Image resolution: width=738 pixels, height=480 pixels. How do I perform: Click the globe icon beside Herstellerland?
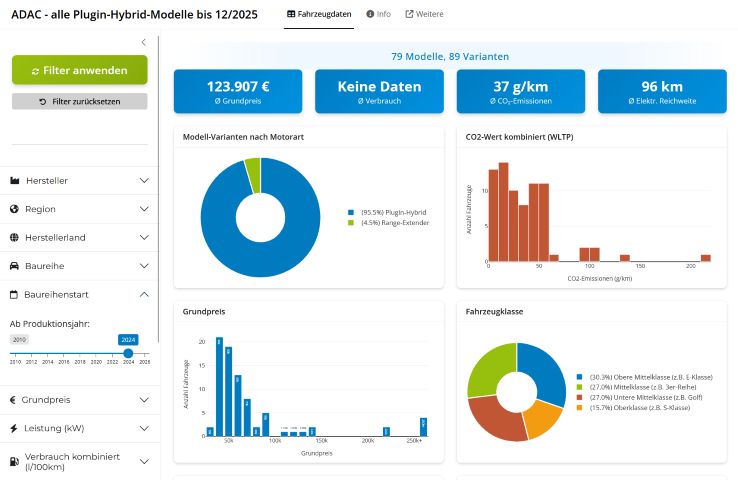pos(15,238)
